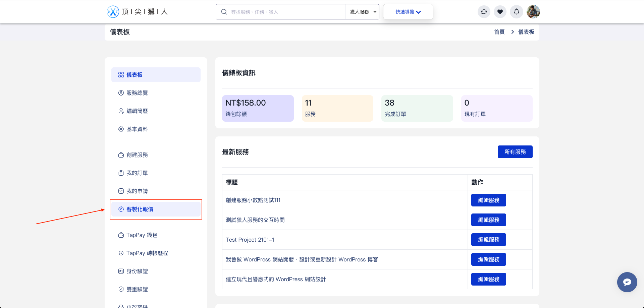644x308 pixels.
Task: Expand the 獵人服務 search category dropdown
Action: click(363, 12)
